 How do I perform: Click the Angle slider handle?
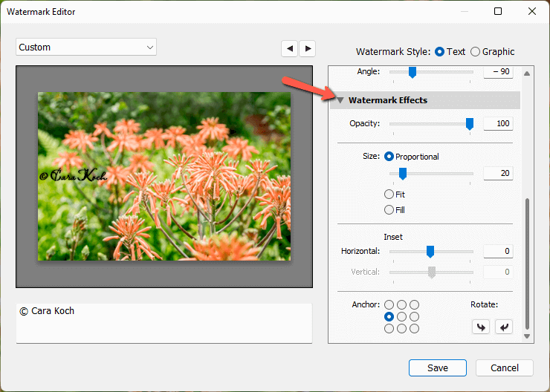point(412,73)
